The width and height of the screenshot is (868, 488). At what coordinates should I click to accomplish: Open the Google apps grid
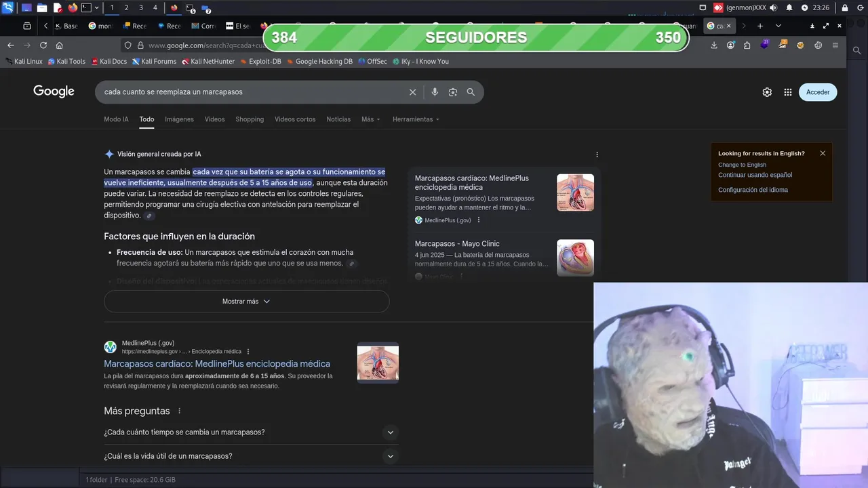pos(788,92)
